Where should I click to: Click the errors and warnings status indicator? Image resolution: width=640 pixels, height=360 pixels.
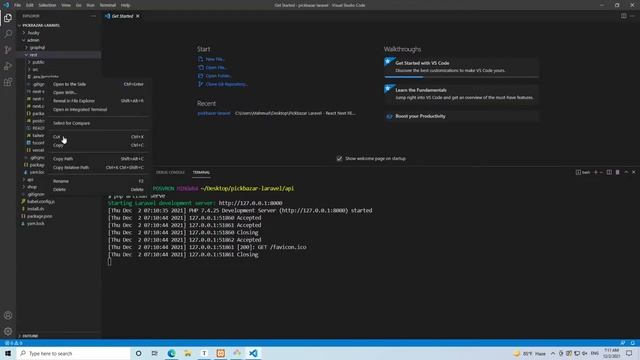[x=13, y=343]
